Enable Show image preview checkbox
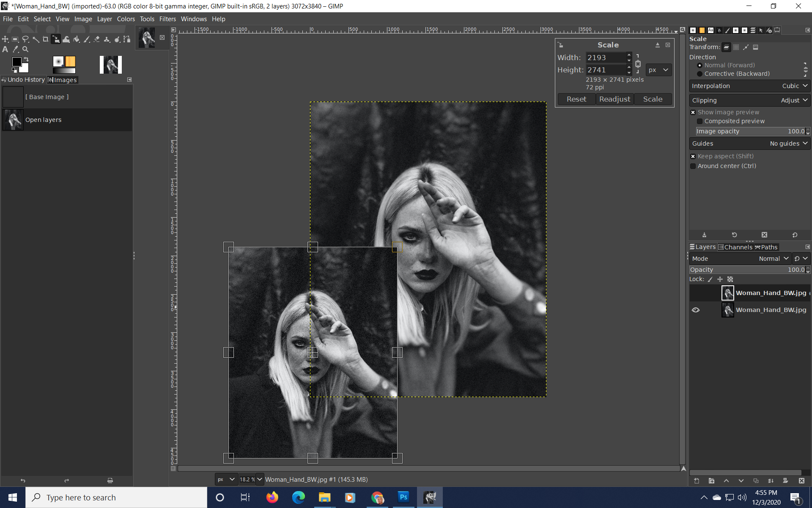This screenshot has height=508, width=812. pos(693,112)
